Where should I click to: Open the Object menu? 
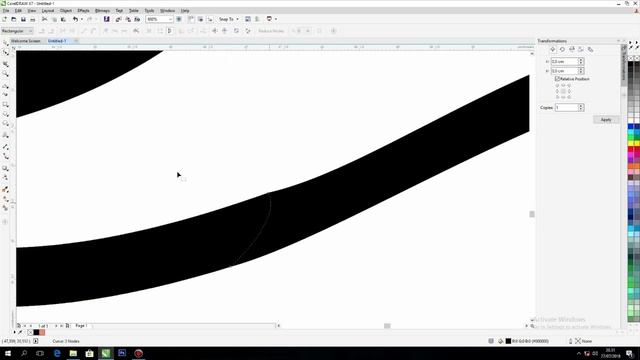(66, 11)
